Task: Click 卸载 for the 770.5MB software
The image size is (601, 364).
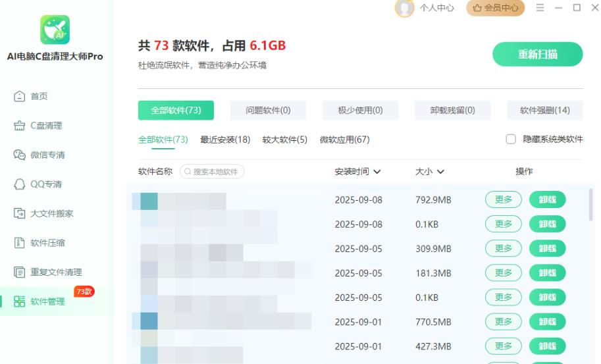Action: click(x=547, y=321)
